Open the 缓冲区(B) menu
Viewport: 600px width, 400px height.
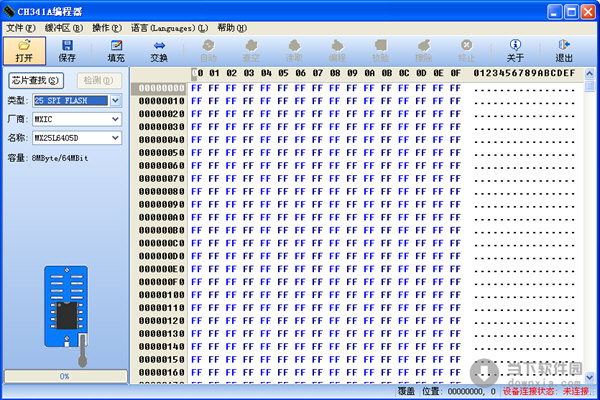point(64,28)
